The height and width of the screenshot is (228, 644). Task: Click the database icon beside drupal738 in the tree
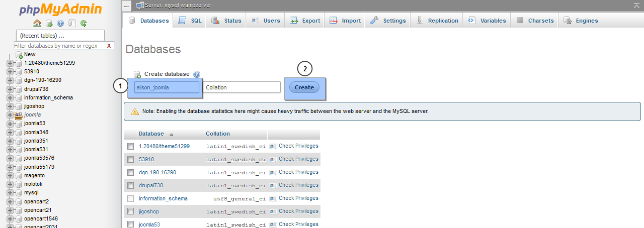tap(19, 89)
